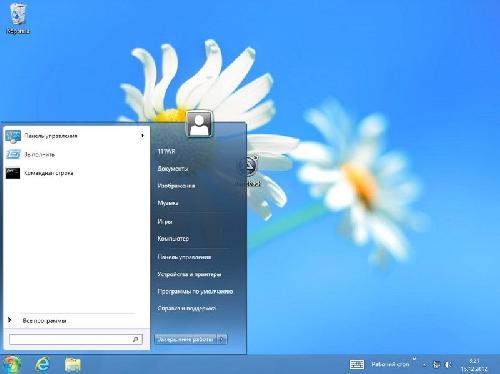Viewport: 500px width, 374px height.
Task: Launch Internet Explorer from the taskbar
Action: coord(43,364)
